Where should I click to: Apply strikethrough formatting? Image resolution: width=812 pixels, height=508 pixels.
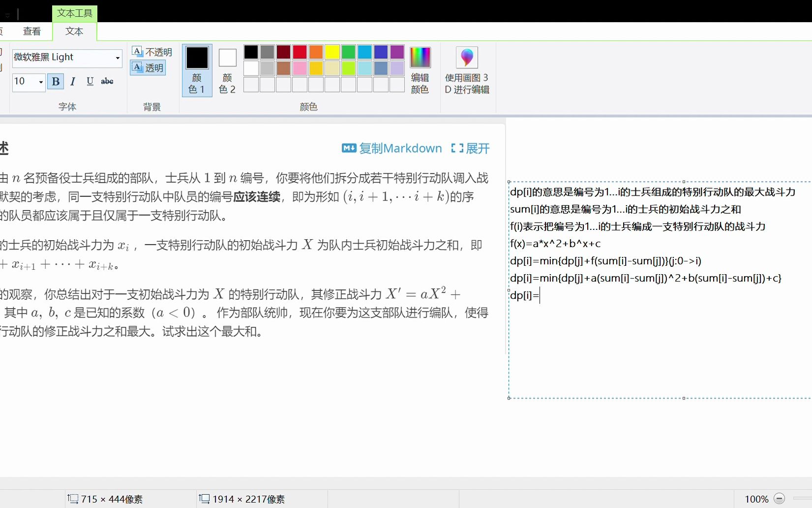pos(107,82)
